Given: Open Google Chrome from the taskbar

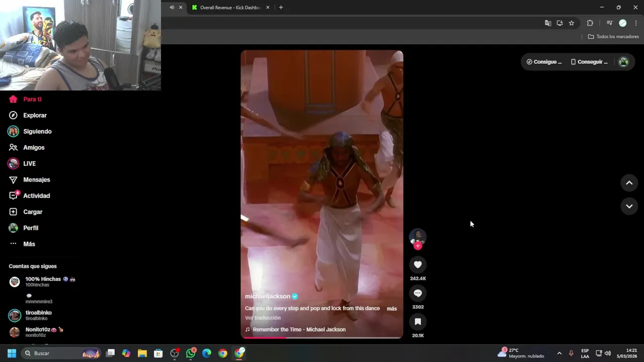Looking at the screenshot, I should point(223,353).
